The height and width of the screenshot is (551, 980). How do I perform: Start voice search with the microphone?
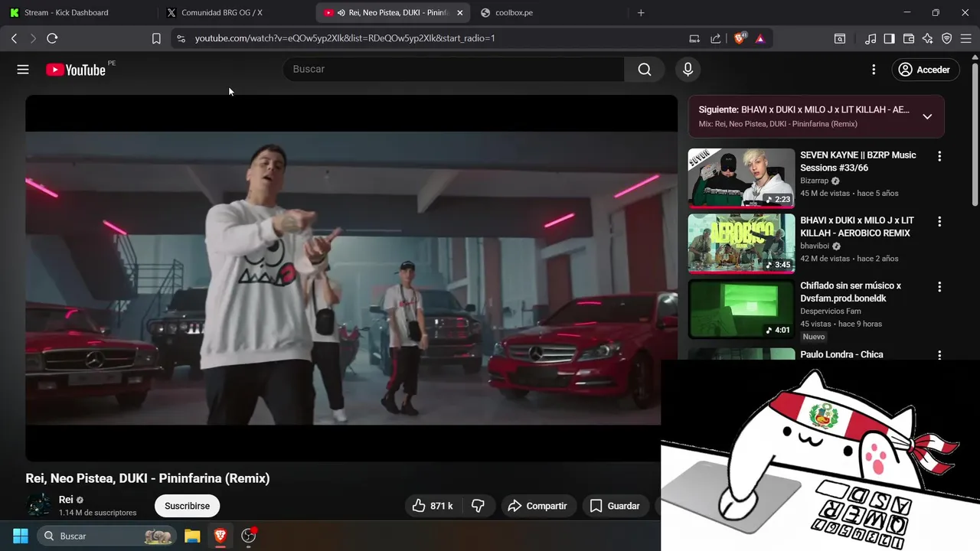tap(688, 70)
